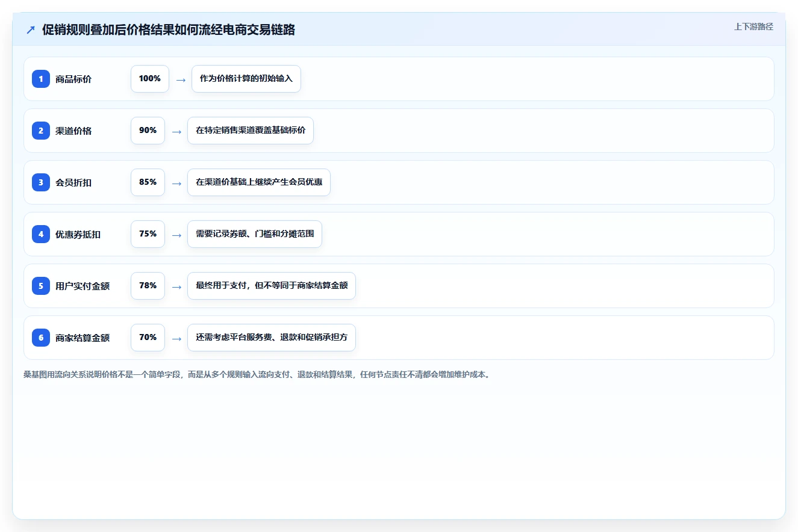This screenshot has width=798, height=532.
Task: Open the 作为价格计算的初始输入 description box
Action: click(246, 79)
